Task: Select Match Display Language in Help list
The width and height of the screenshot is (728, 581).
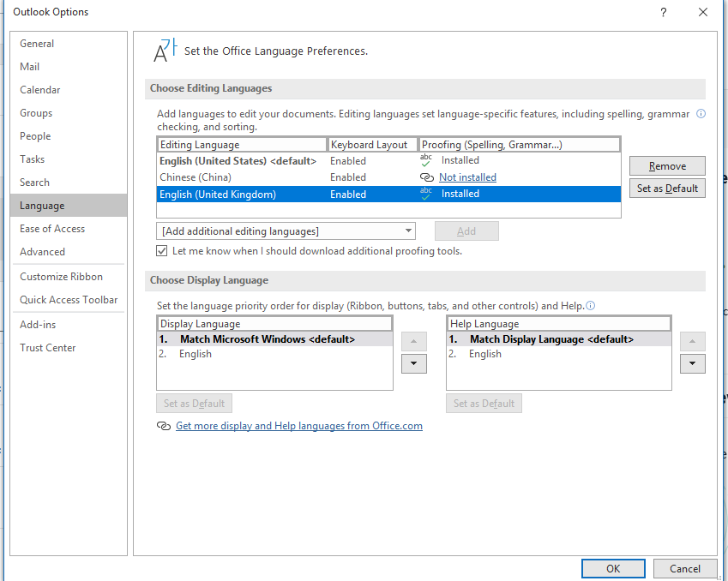Action: [x=559, y=339]
